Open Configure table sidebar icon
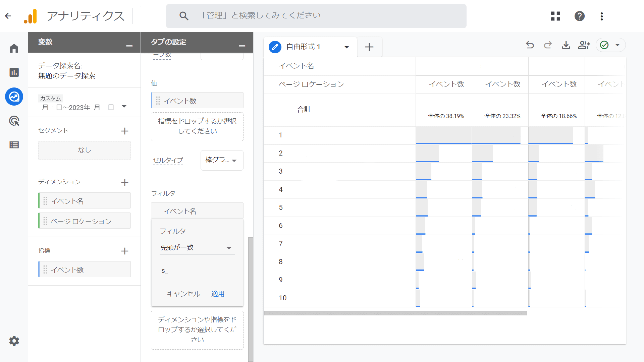644x362 pixels. point(14,145)
